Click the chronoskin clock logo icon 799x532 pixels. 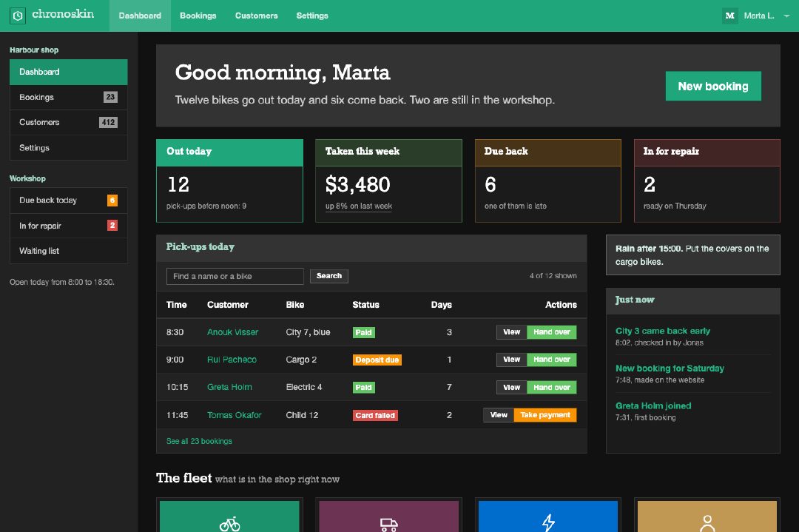[x=17, y=16]
